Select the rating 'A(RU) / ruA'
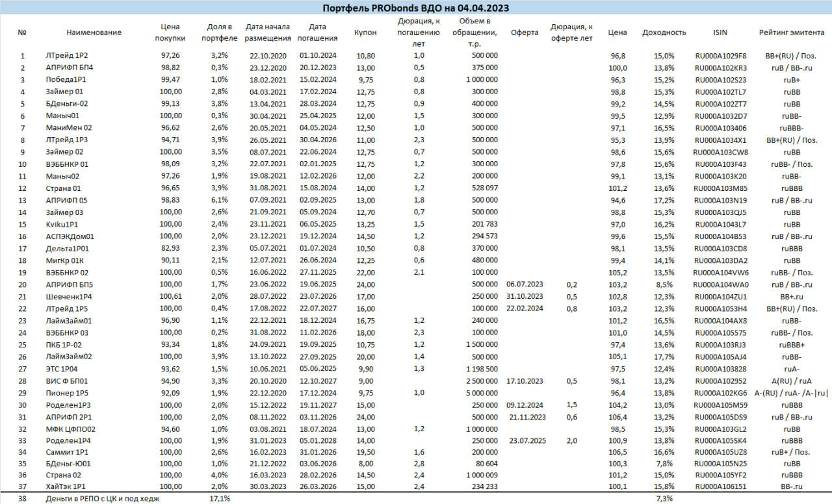Image resolution: width=832 pixels, height=504 pixels. pyautogui.click(x=792, y=381)
